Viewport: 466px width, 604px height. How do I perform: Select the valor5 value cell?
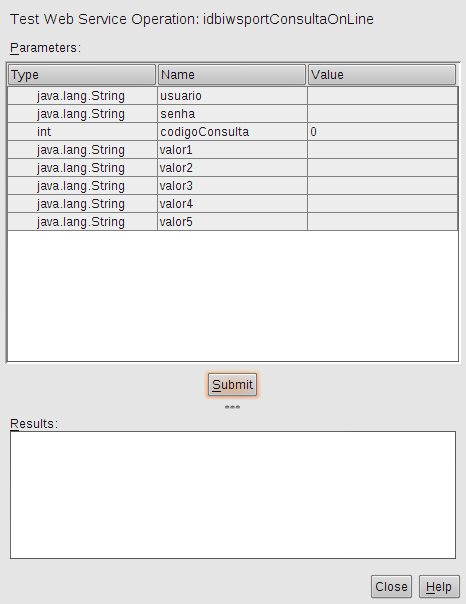pos(382,222)
